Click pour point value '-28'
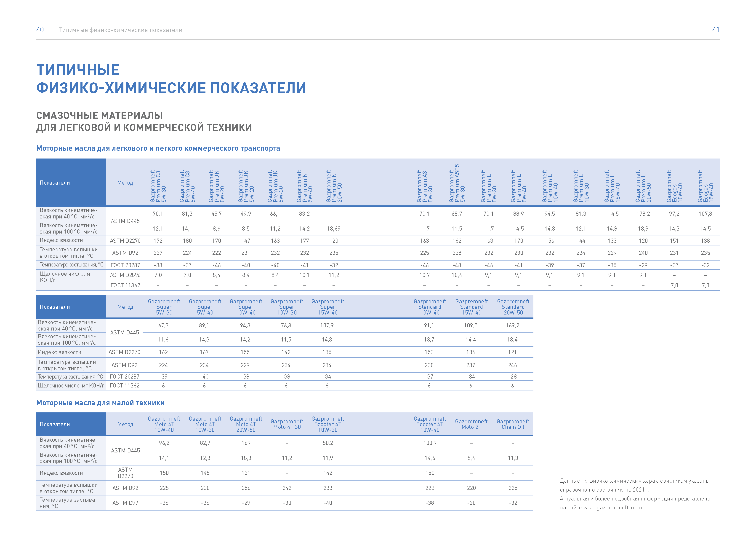 pyautogui.click(x=512, y=376)
